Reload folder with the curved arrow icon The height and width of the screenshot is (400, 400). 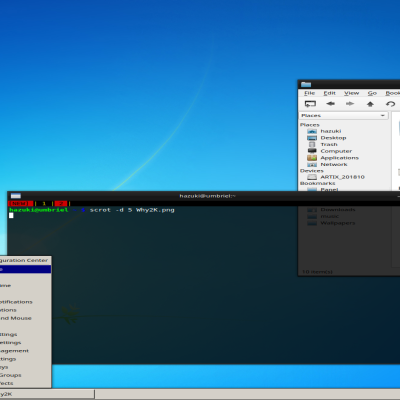[390, 104]
